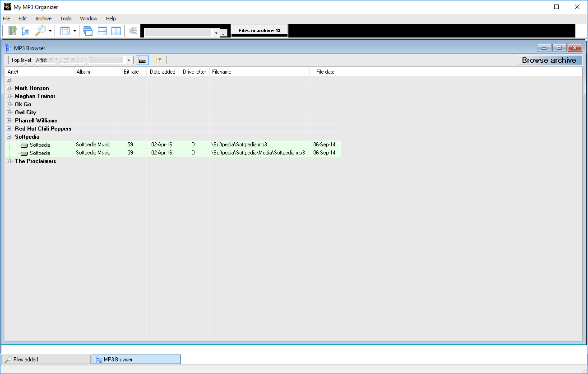Expand The Proclaimers artist node
Viewport: 588px width, 374px height.
[x=9, y=161]
